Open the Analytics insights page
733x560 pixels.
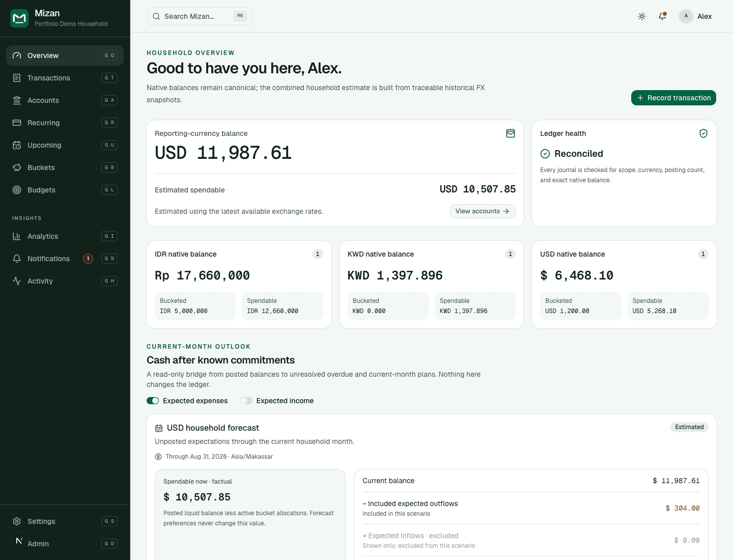[x=65, y=236]
